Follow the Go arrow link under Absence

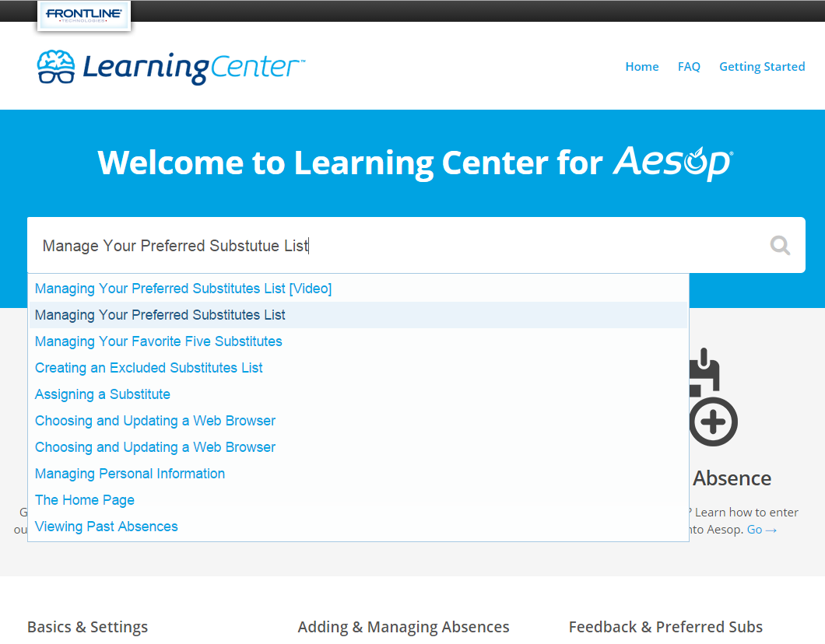(x=761, y=530)
